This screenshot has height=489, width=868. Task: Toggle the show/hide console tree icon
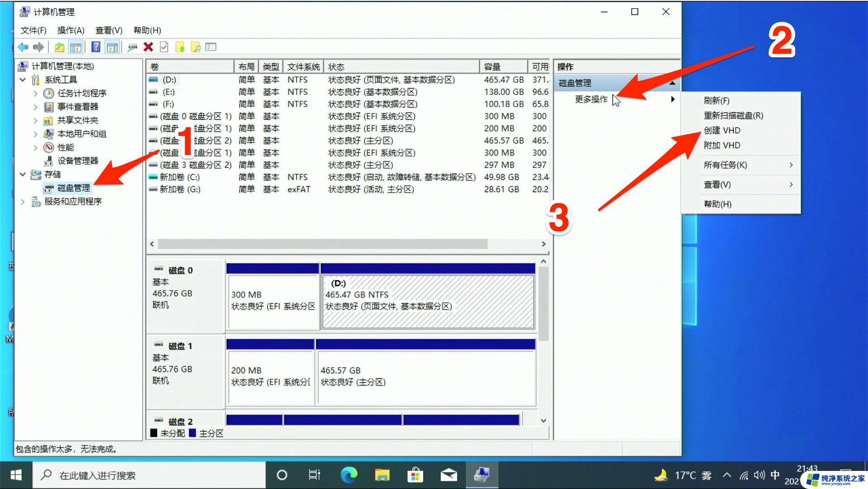click(x=75, y=47)
